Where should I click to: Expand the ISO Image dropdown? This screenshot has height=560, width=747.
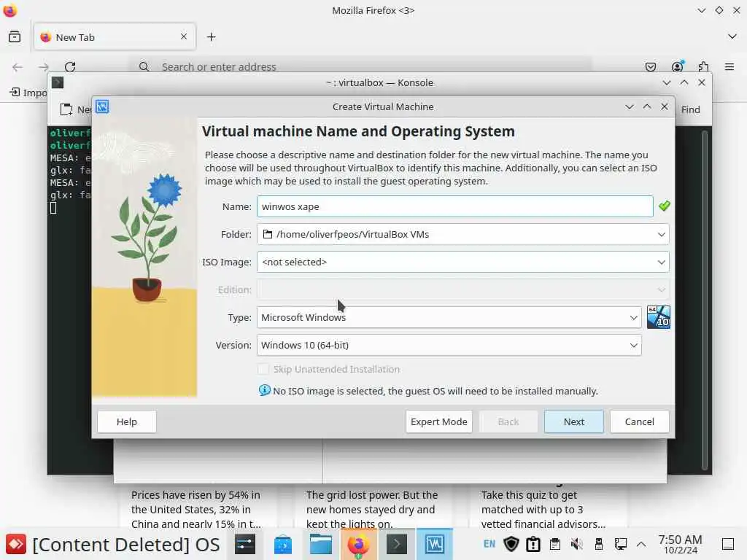point(661,262)
